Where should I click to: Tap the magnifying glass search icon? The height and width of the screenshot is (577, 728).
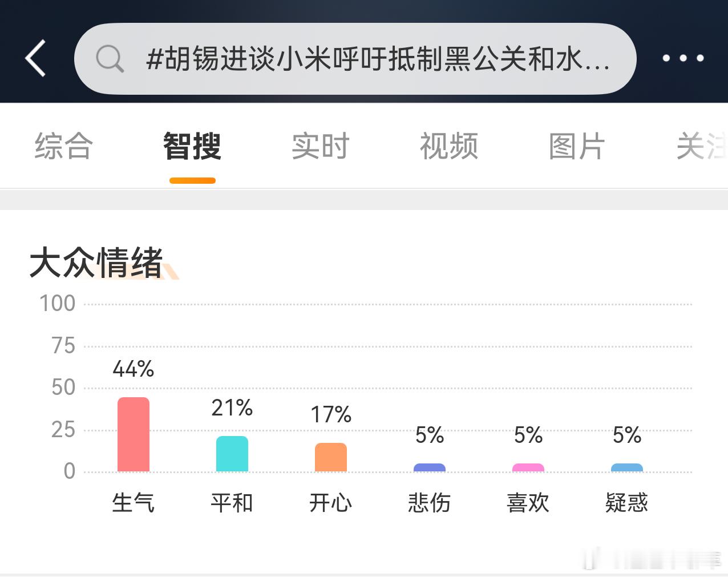pos(110,59)
